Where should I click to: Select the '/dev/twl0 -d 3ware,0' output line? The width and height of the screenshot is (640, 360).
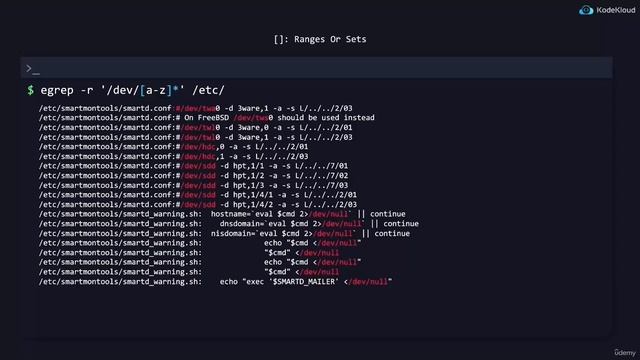[x=196, y=127]
